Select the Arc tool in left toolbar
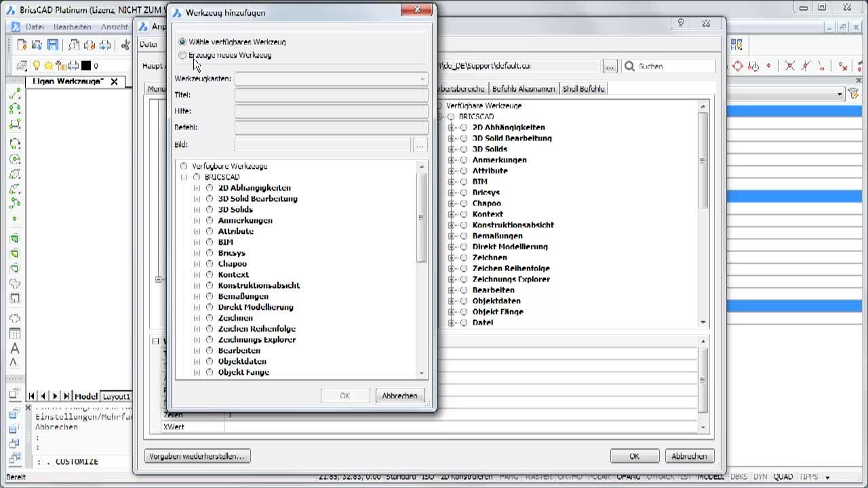The width and height of the screenshot is (868, 488). [15, 144]
